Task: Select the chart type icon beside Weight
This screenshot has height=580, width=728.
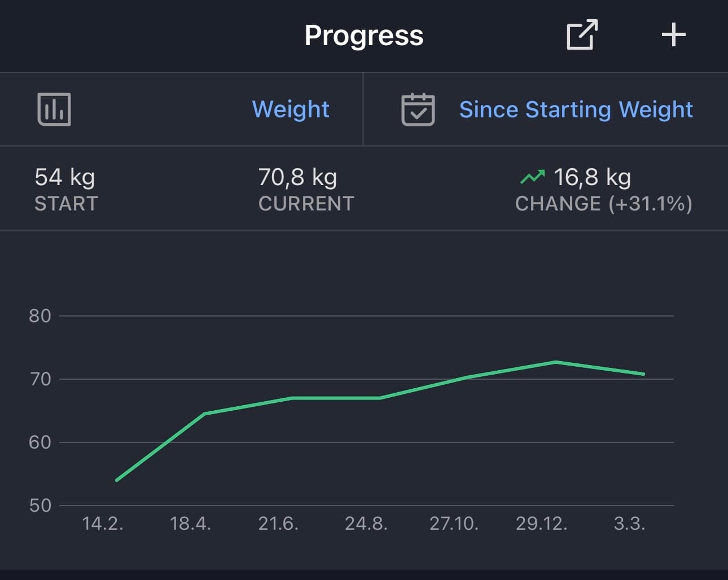Action: (54, 109)
